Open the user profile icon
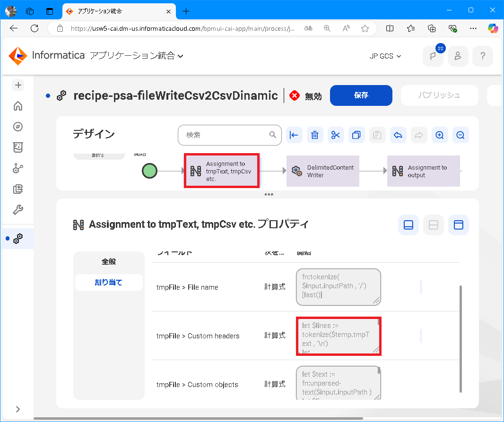504x422 pixels. click(x=458, y=56)
